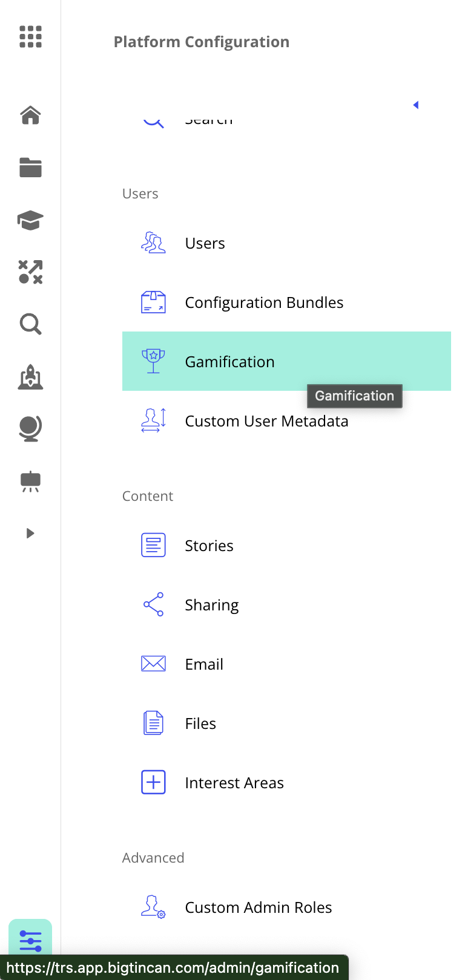Image resolution: width=465 pixels, height=980 pixels.
Task: Open the graduation cap learning icon
Action: (x=30, y=220)
